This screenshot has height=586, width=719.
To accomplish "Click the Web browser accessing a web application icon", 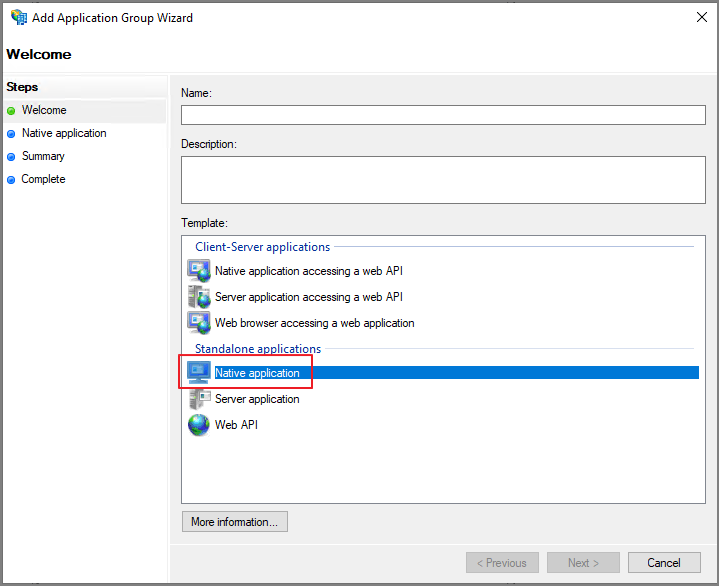I will pos(199,323).
